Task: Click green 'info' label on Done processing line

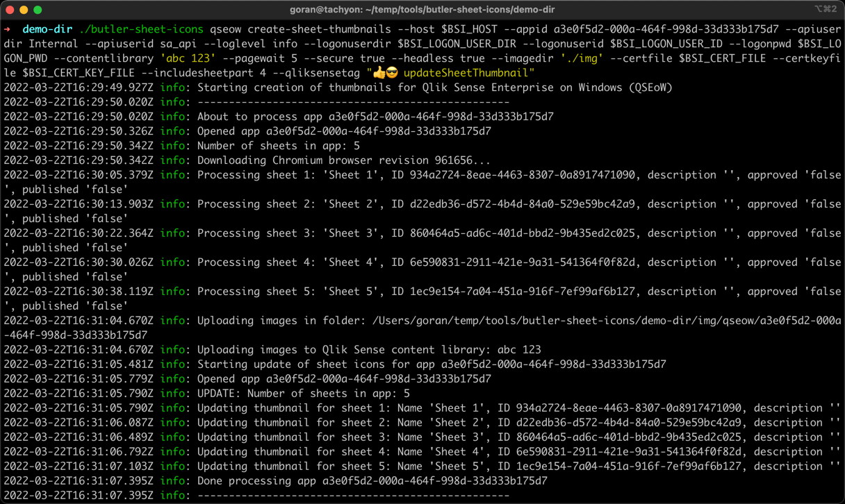Action: [172, 481]
